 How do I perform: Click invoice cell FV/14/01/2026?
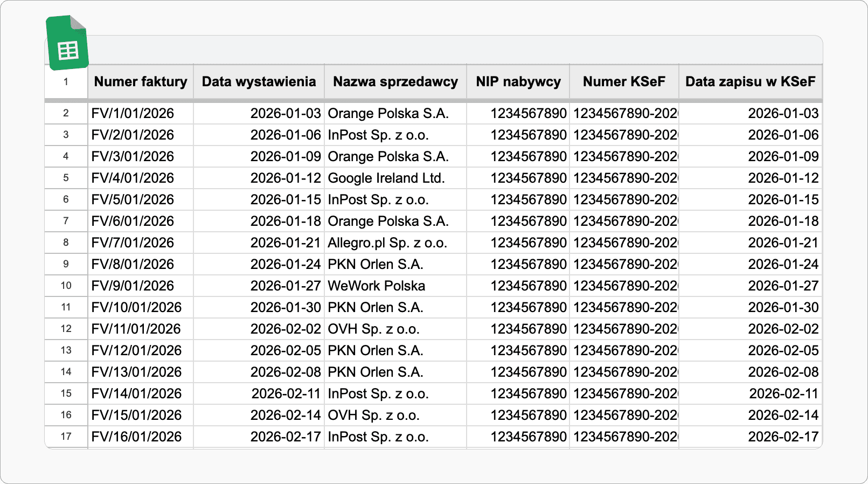click(141, 393)
